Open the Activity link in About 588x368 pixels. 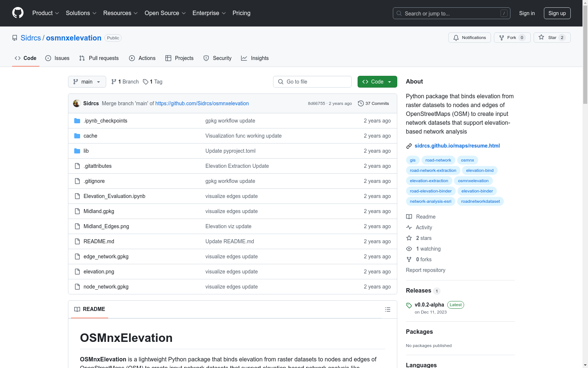(x=419, y=227)
